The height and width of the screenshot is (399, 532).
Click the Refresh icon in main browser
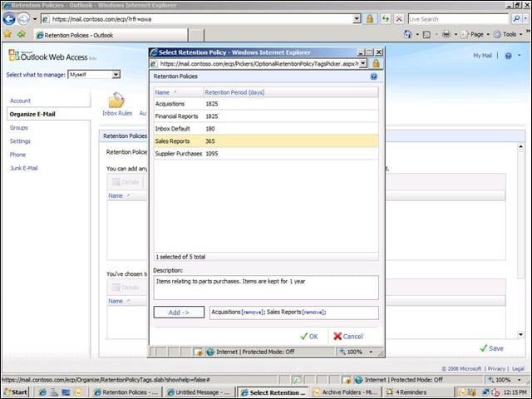(x=386, y=19)
